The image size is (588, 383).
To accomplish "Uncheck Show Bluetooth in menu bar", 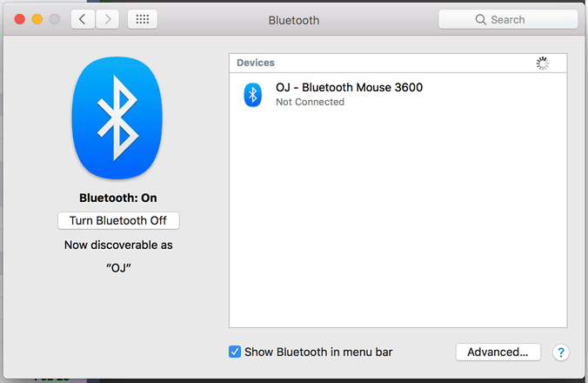I will (x=235, y=352).
